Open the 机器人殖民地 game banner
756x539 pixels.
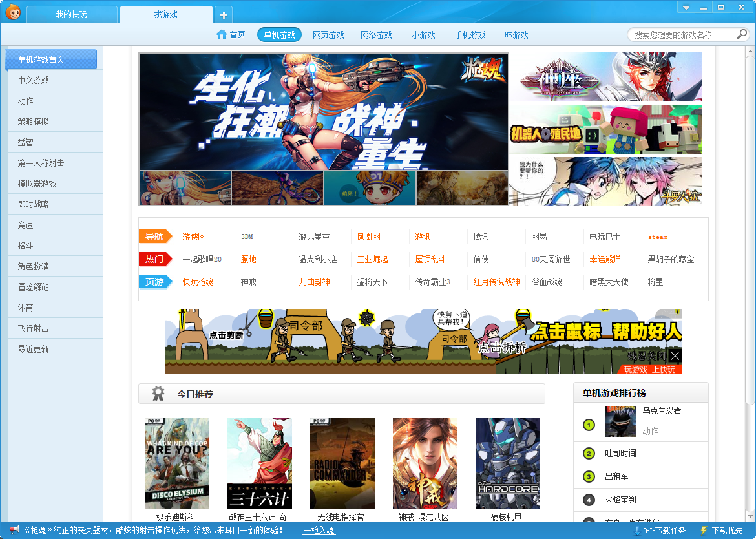606,129
